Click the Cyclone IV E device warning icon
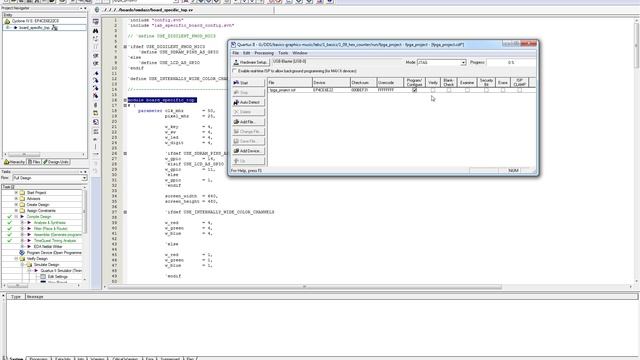Image resolution: width=640 pixels, height=360 pixels. (7, 21)
